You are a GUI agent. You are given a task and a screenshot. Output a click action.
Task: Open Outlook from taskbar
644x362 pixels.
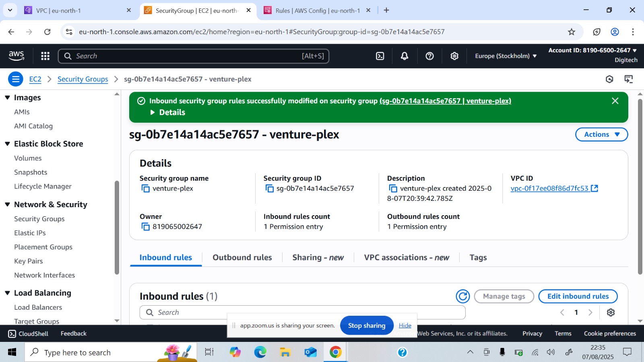click(x=310, y=352)
